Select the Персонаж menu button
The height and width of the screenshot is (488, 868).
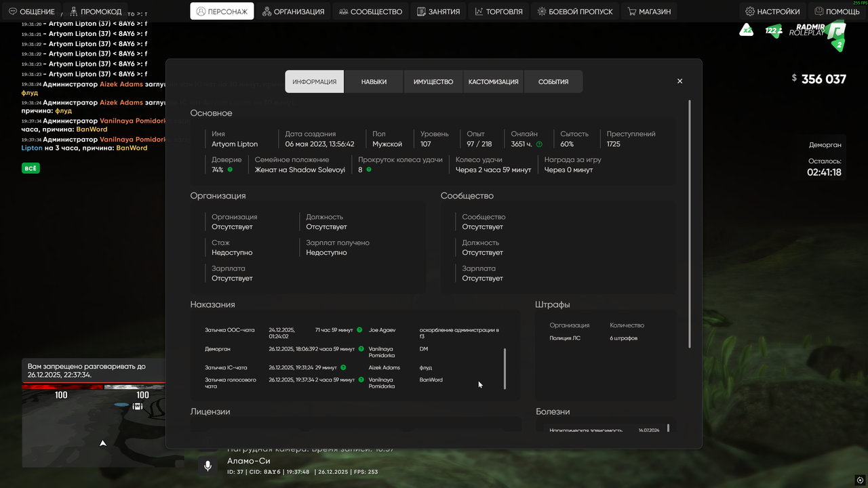222,12
